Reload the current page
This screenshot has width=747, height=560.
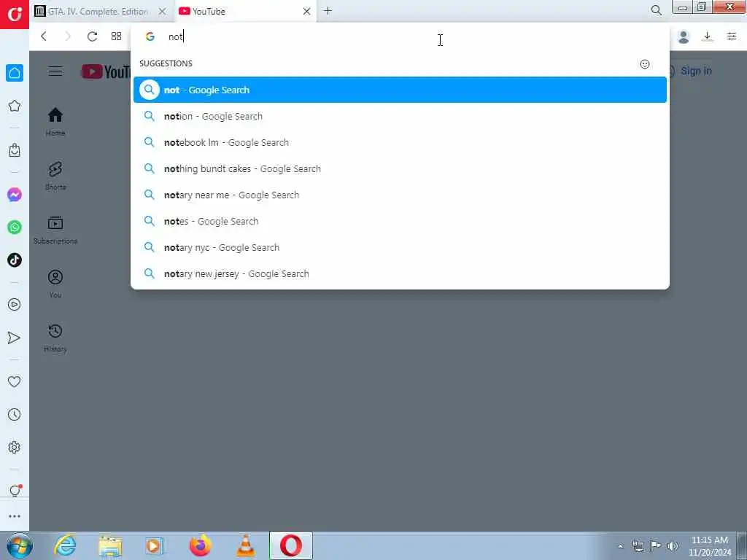tap(92, 36)
